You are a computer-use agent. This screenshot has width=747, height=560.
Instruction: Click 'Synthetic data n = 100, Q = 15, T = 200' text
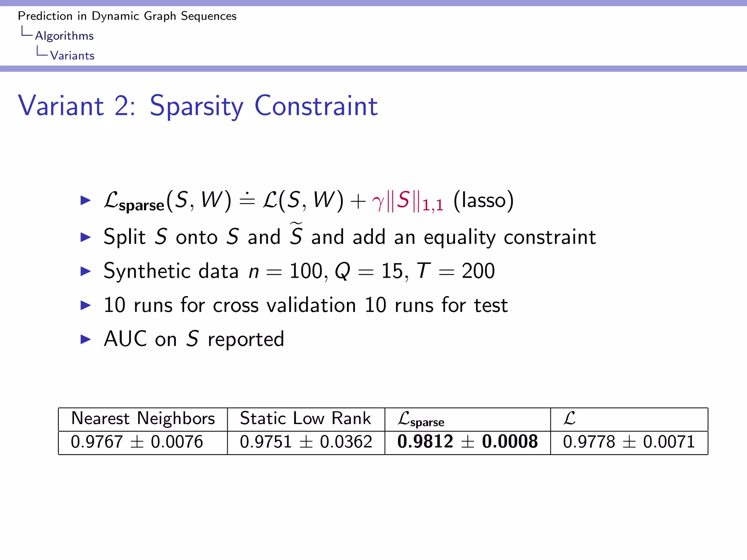[299, 271]
